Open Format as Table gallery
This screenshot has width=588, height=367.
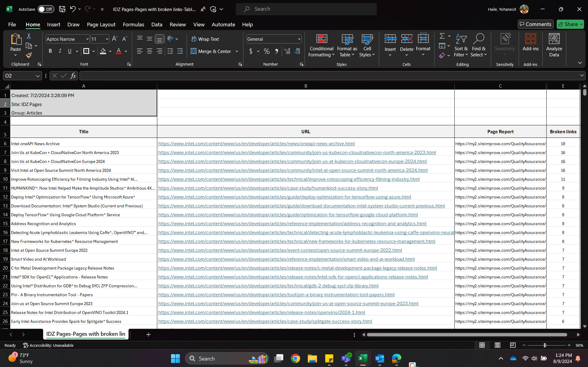point(347,45)
